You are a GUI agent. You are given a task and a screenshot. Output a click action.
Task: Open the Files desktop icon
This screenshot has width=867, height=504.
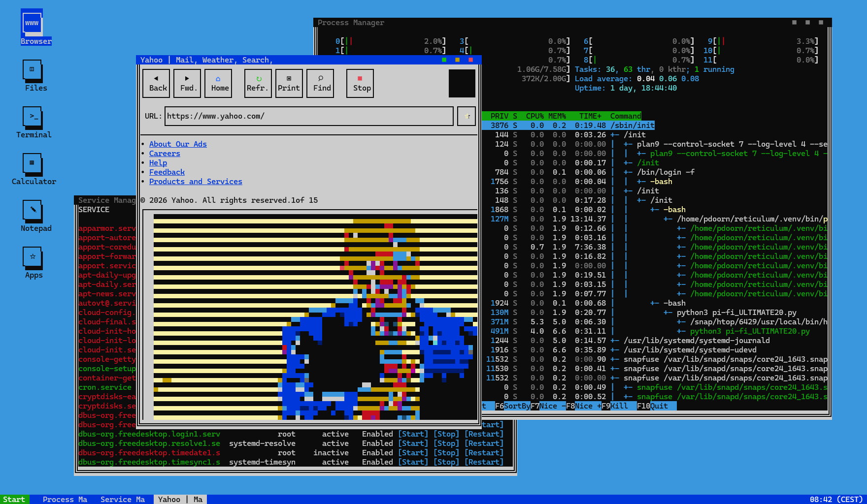point(36,75)
